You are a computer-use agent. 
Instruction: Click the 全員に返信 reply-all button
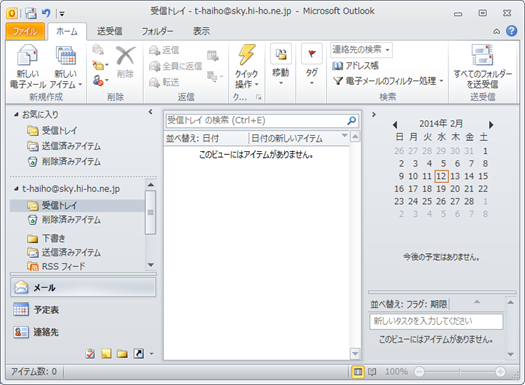175,66
